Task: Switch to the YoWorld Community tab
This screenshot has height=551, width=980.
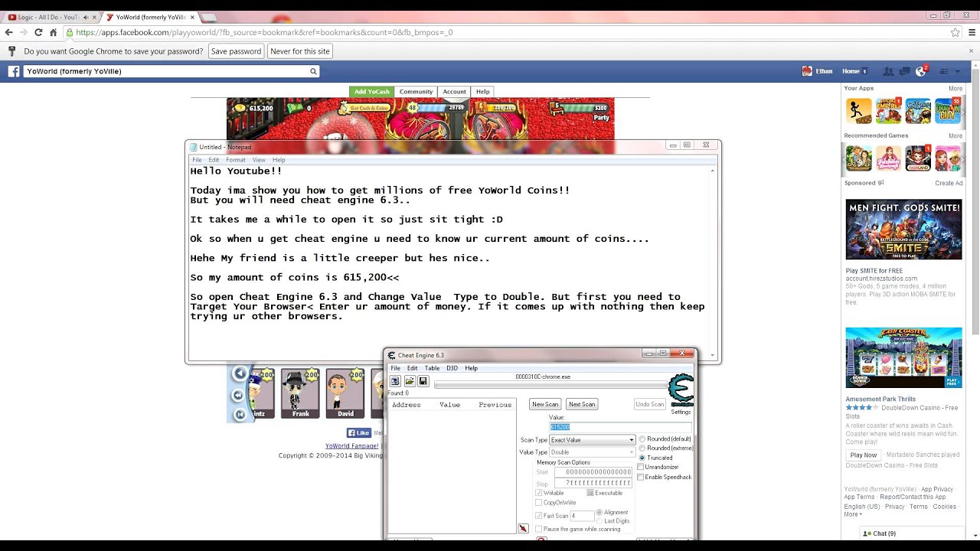Action: click(x=416, y=92)
